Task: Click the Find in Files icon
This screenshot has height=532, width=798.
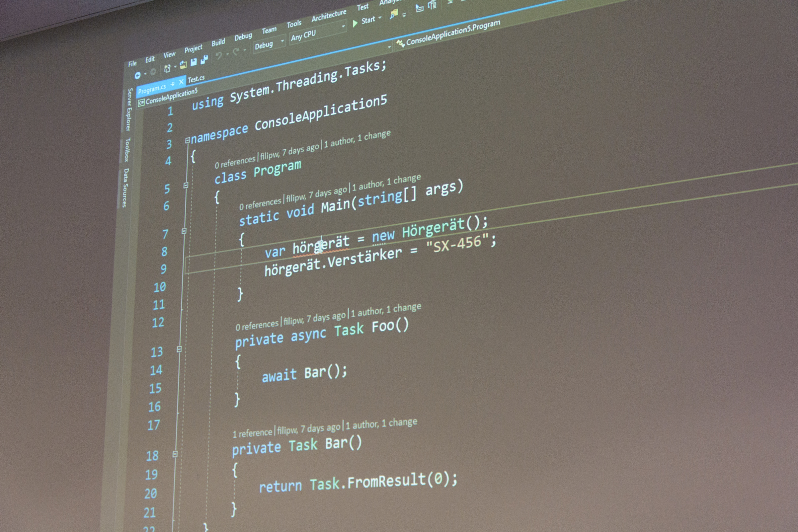Action: (394, 14)
